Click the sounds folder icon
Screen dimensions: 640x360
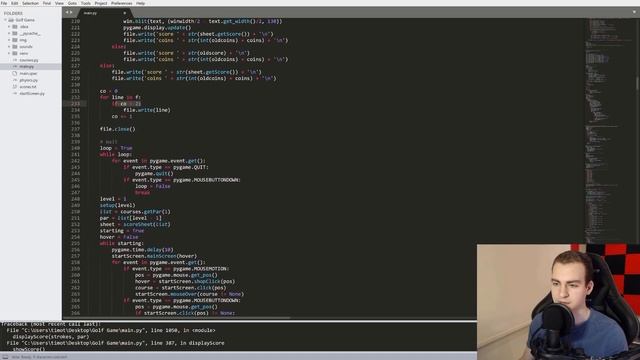click(x=15, y=47)
